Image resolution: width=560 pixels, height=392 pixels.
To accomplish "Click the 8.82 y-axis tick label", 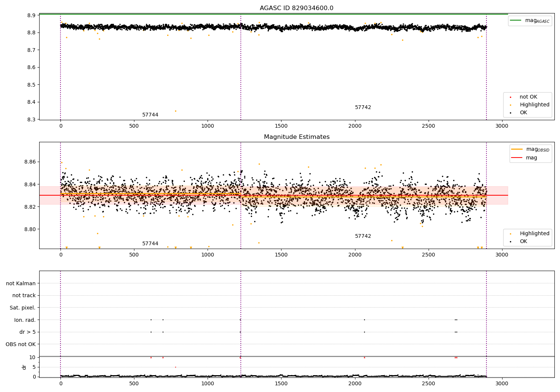I will 29,207.
